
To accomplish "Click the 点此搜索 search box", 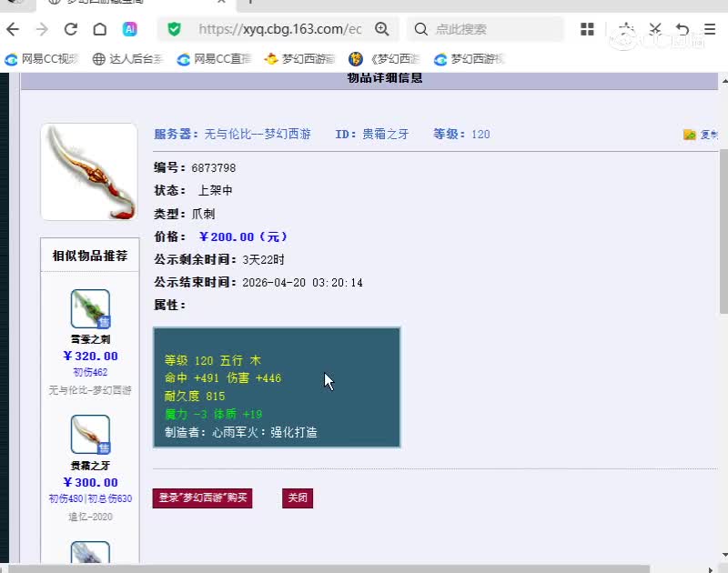I will coord(485,29).
